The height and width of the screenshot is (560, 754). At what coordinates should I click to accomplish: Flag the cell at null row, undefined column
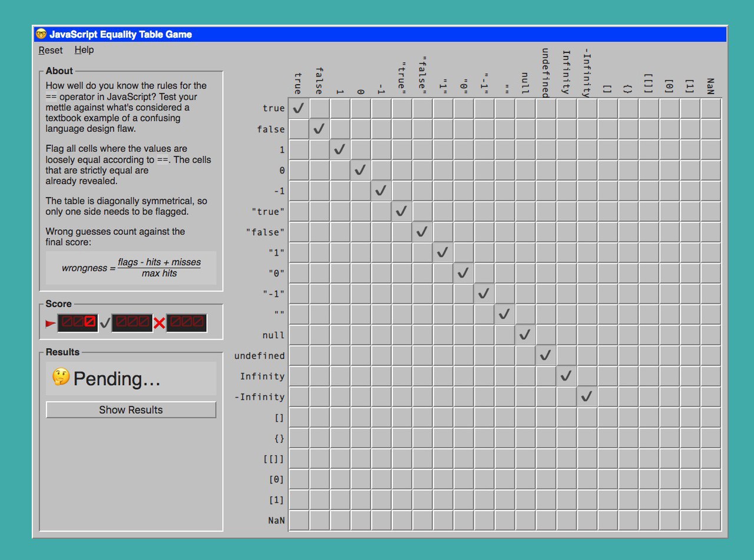[546, 335]
